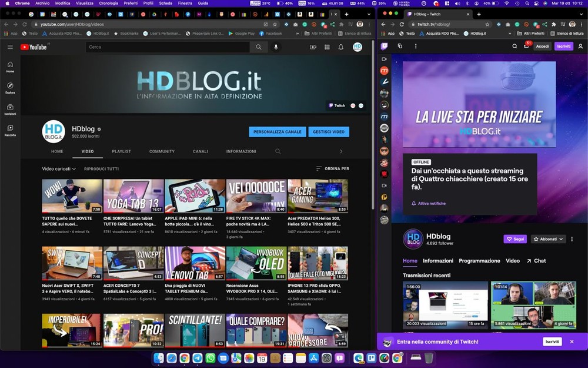Click the YouTube search magnifier button
This screenshot has height=368, width=588.
click(259, 47)
